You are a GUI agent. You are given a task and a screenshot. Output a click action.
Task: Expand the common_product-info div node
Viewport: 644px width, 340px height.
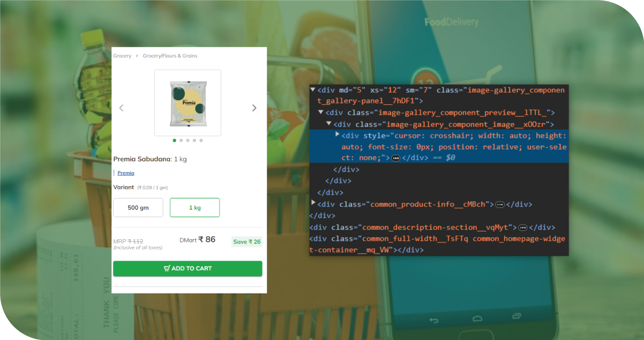click(x=313, y=203)
